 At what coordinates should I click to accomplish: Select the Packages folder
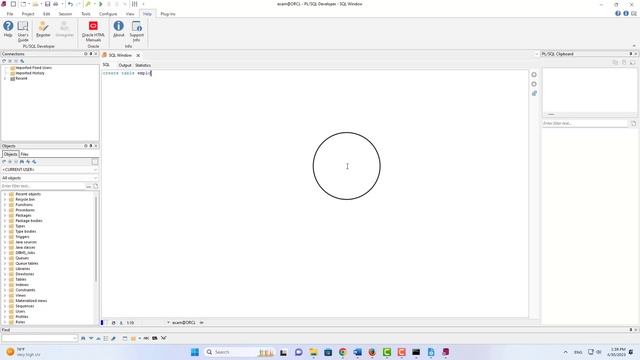pos(23,216)
